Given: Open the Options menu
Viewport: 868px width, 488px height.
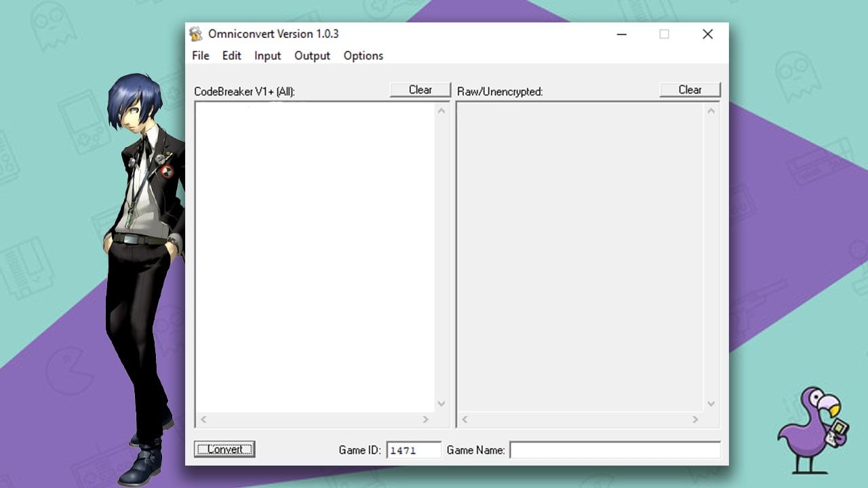Looking at the screenshot, I should point(363,56).
